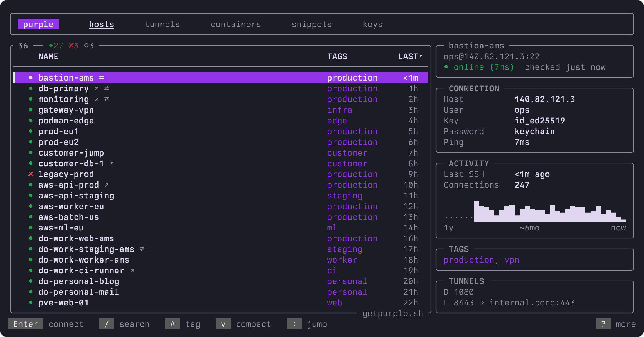The height and width of the screenshot is (337, 644).
Task: Select the aws-worker-eu host
Action: tap(221, 206)
